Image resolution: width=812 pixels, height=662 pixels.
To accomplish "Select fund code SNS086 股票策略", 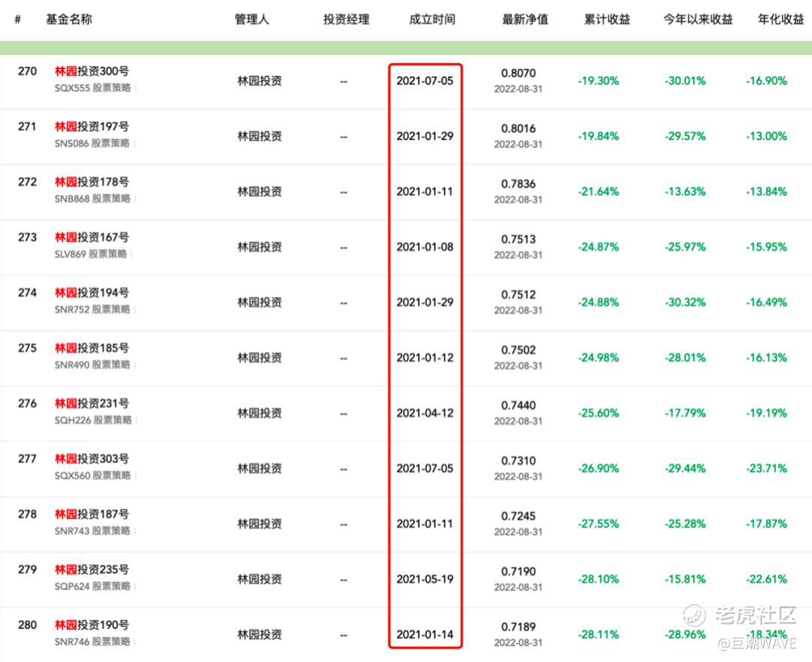I will [92, 144].
